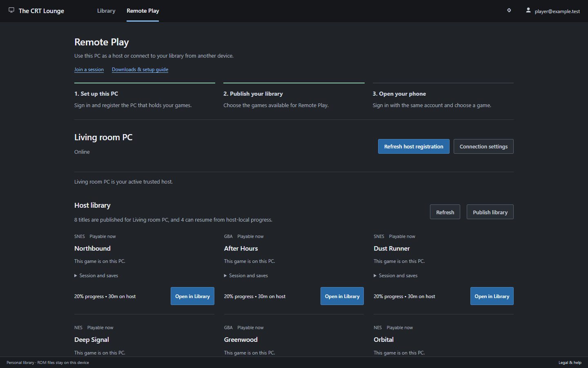Click the trusted host status message
The height and width of the screenshot is (368, 588).
pos(123,182)
